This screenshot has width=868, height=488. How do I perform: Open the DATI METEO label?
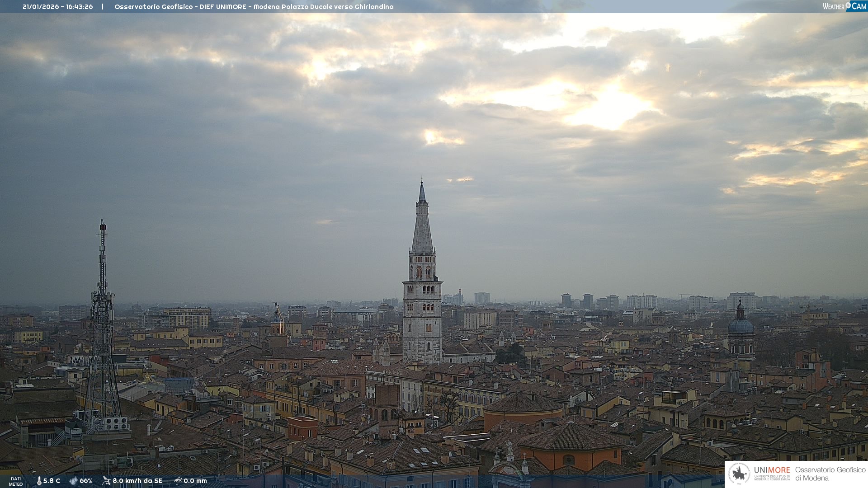[16, 481]
